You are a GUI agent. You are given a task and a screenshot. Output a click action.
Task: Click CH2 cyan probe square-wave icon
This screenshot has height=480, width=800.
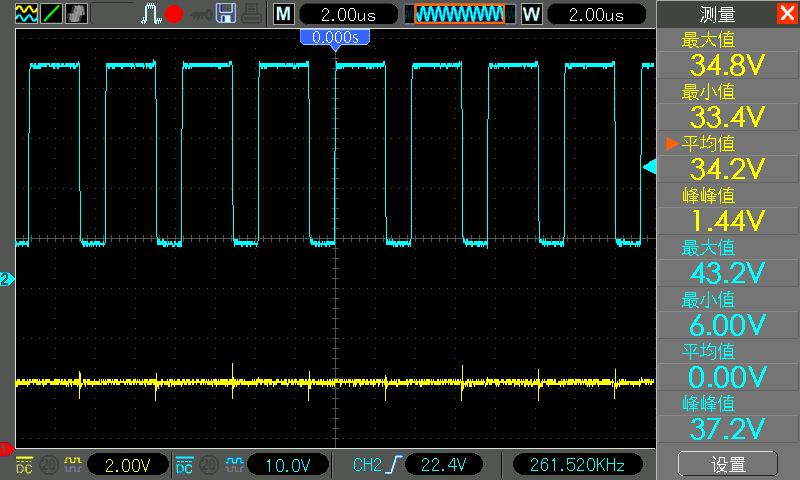(x=234, y=465)
